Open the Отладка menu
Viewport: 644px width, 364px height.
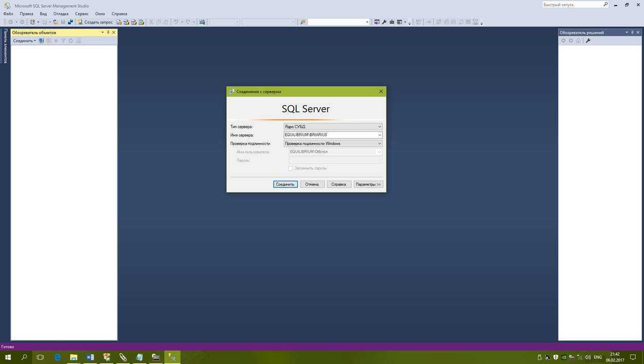click(61, 14)
